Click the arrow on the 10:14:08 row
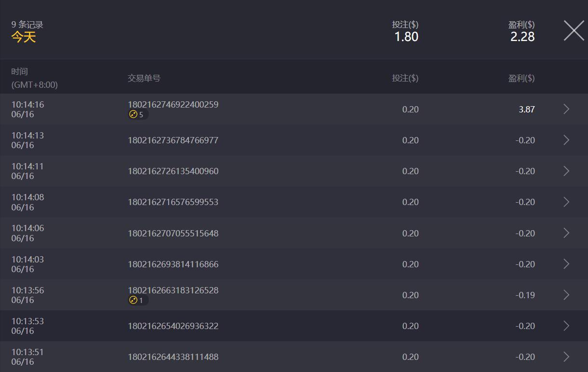Image resolution: width=588 pixels, height=372 pixels. coord(566,202)
